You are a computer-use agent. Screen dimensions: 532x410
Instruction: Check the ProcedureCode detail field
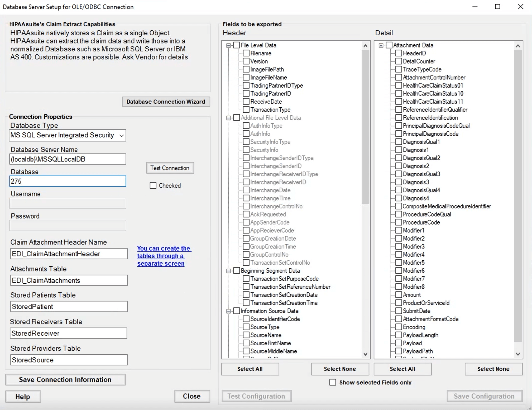pos(399,222)
